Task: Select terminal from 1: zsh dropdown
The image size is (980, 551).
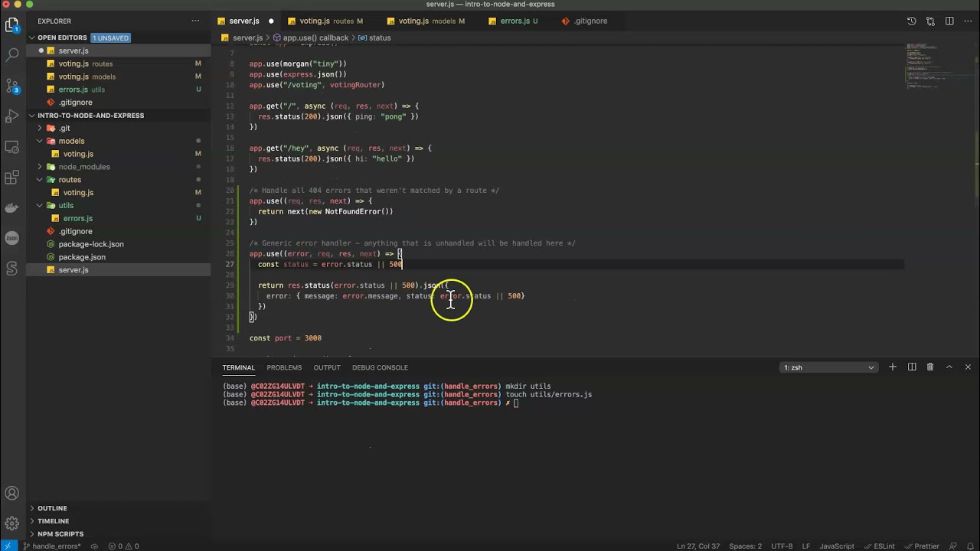Action: pos(828,367)
